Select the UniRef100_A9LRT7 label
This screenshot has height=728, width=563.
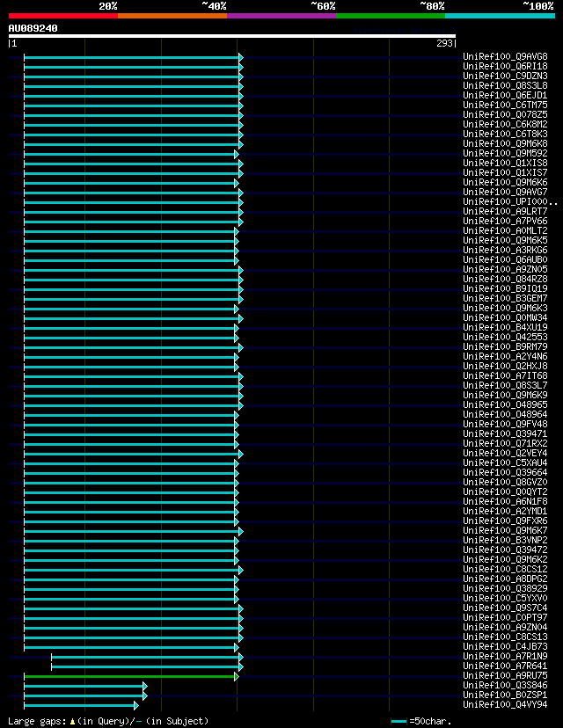506,211
